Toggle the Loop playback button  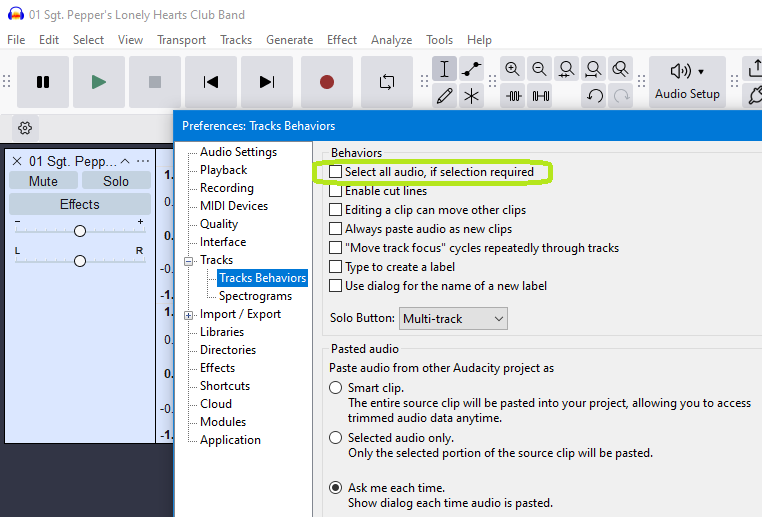[x=387, y=82]
